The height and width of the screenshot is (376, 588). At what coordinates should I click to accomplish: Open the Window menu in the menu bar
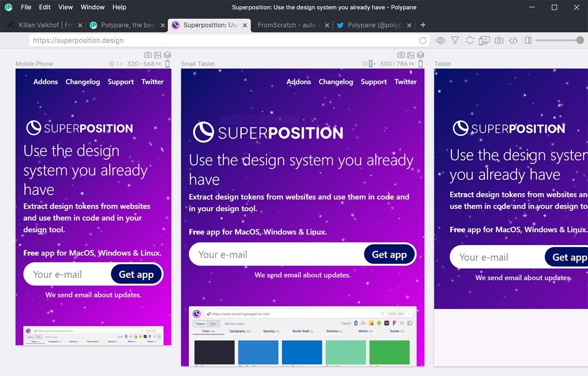92,7
